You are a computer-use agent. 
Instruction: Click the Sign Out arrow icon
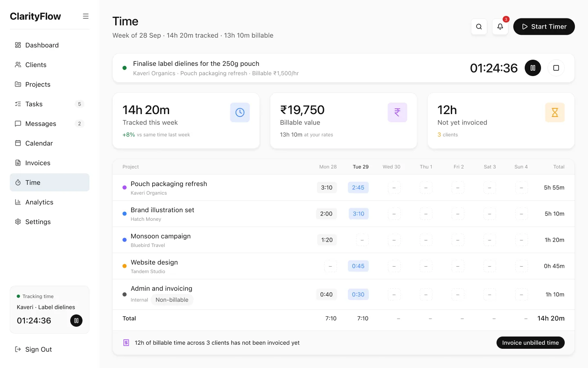[18, 349]
